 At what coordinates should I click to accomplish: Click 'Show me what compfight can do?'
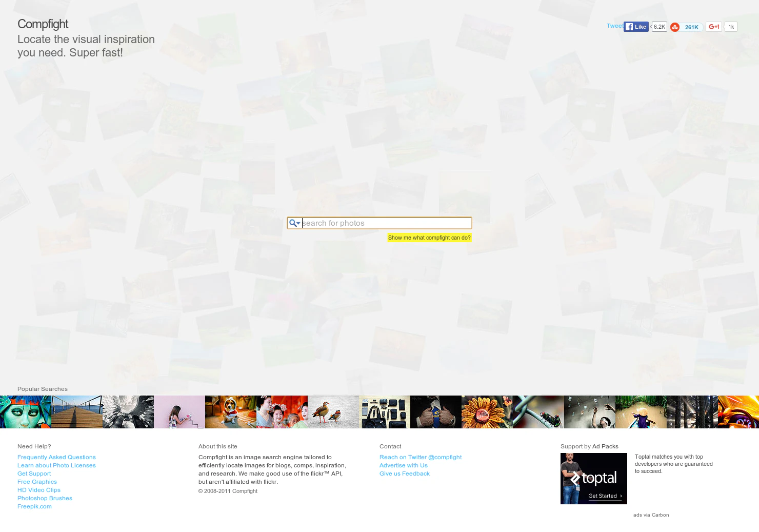tap(429, 238)
